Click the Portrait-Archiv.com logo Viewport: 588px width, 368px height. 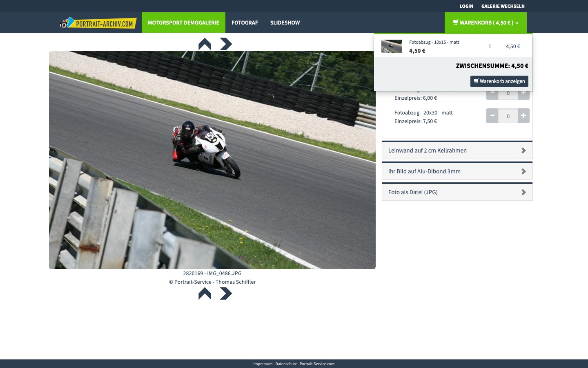click(x=98, y=23)
